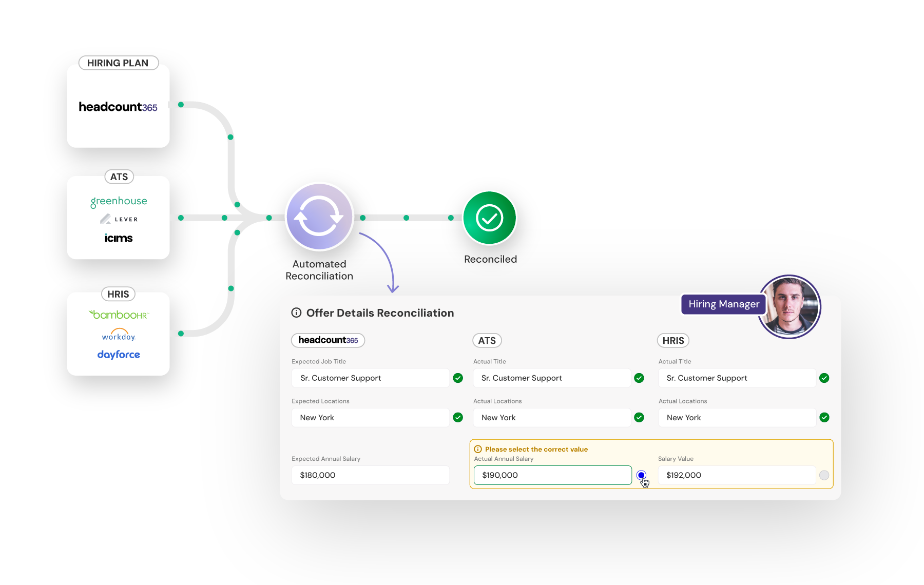This screenshot has width=924, height=585.
Task: Click the HRIS Actual Locations New York field
Action: click(x=737, y=418)
